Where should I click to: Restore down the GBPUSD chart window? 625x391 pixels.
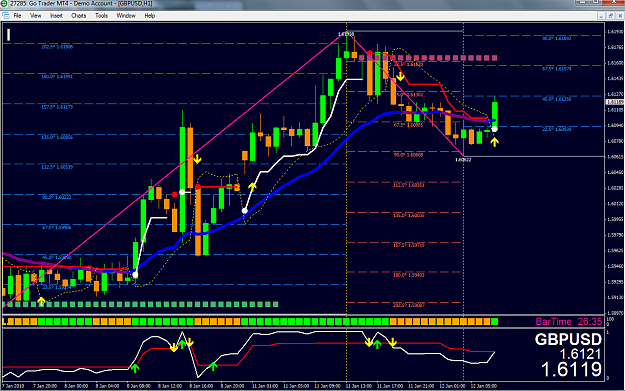tap(611, 16)
